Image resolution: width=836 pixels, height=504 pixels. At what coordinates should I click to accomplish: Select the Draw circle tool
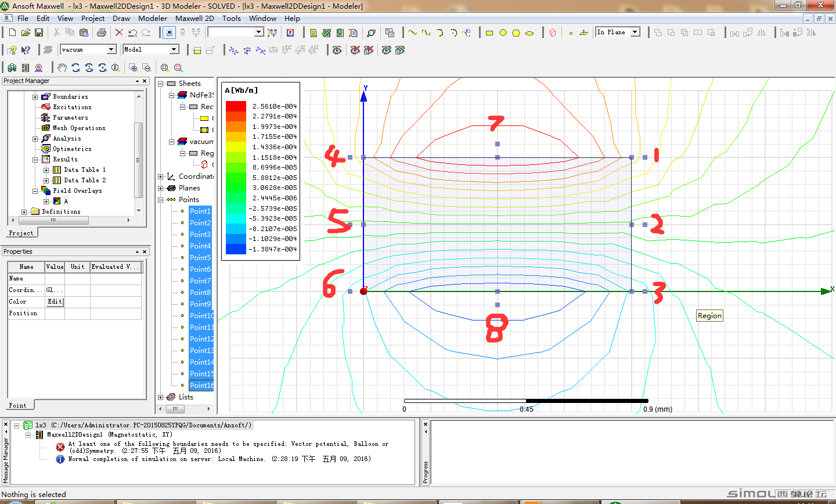503,33
